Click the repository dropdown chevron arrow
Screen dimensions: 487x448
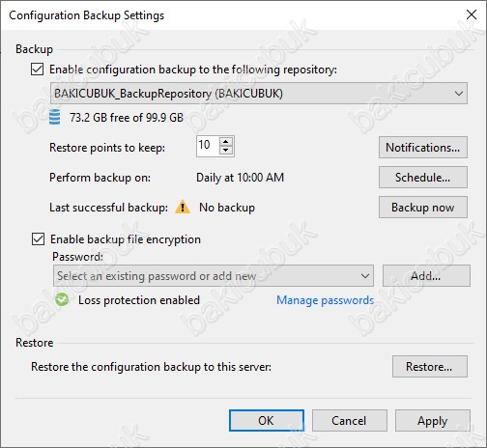point(459,94)
